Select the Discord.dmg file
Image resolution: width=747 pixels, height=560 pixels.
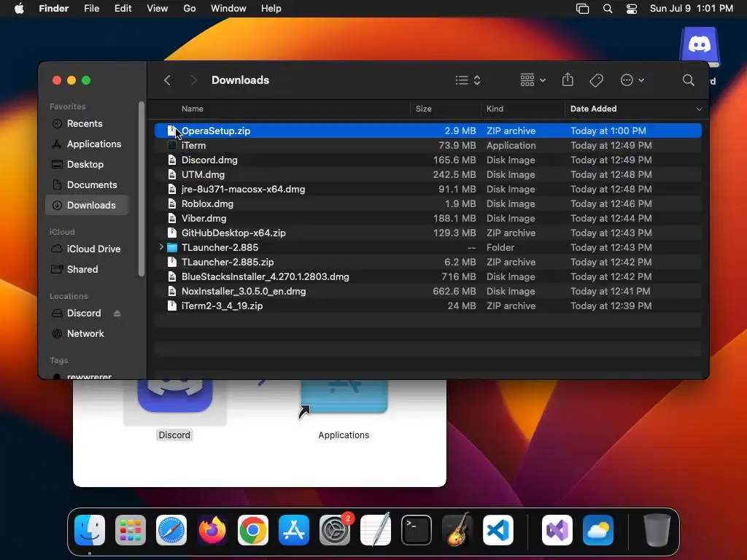pyautogui.click(x=427, y=160)
